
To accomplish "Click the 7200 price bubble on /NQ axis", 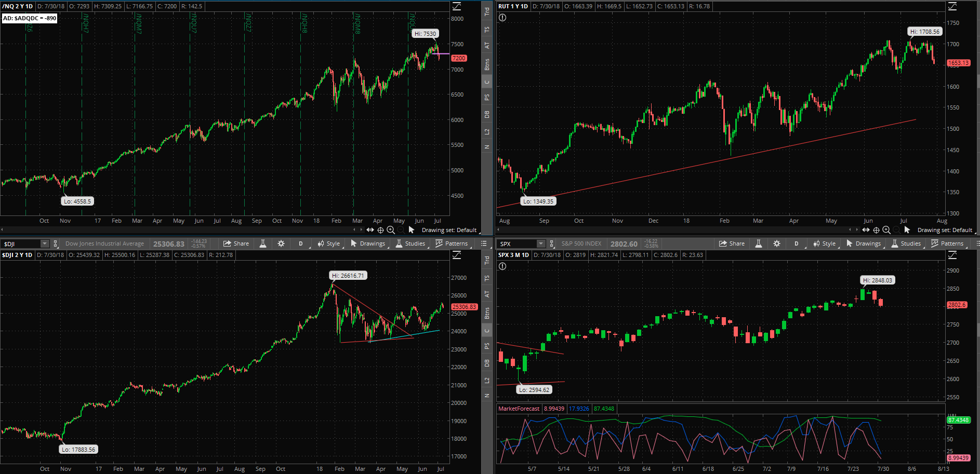I will (459, 58).
